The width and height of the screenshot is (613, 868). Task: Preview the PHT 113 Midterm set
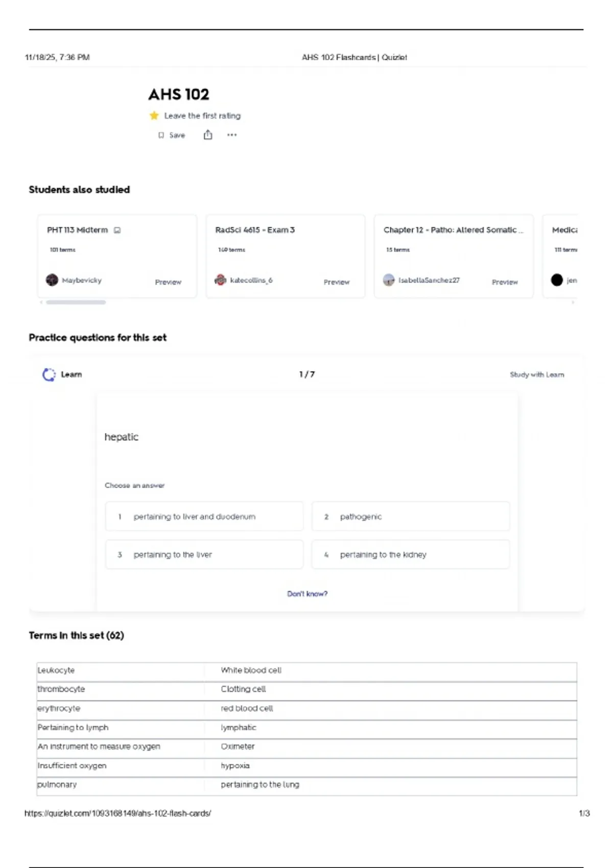[168, 282]
